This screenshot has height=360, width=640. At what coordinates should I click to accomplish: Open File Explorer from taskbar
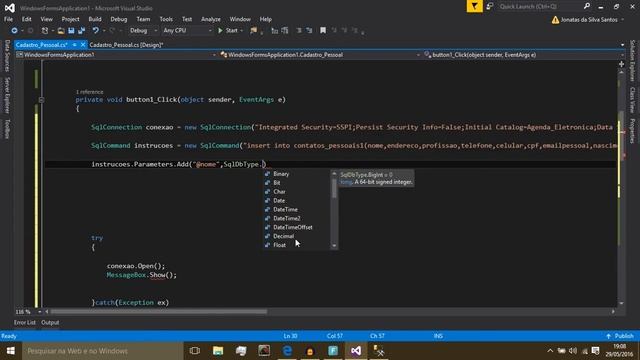pyautogui.click(x=218, y=351)
